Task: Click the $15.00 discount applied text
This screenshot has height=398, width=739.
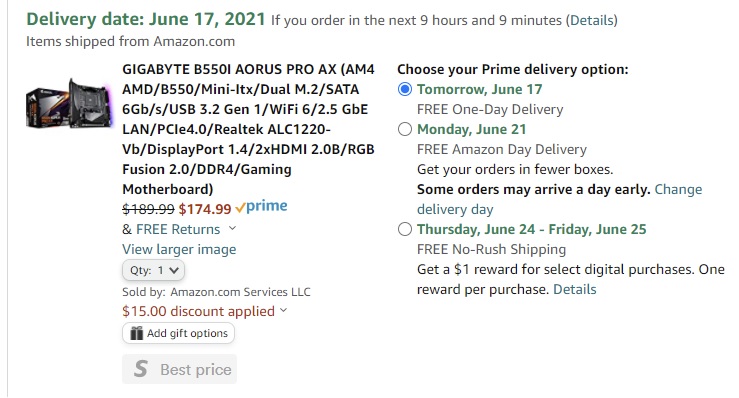Action: tap(198, 311)
